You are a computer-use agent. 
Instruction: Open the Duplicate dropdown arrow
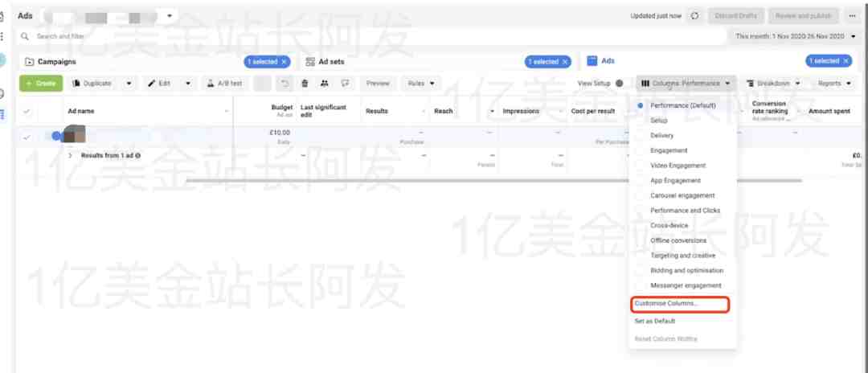point(129,84)
